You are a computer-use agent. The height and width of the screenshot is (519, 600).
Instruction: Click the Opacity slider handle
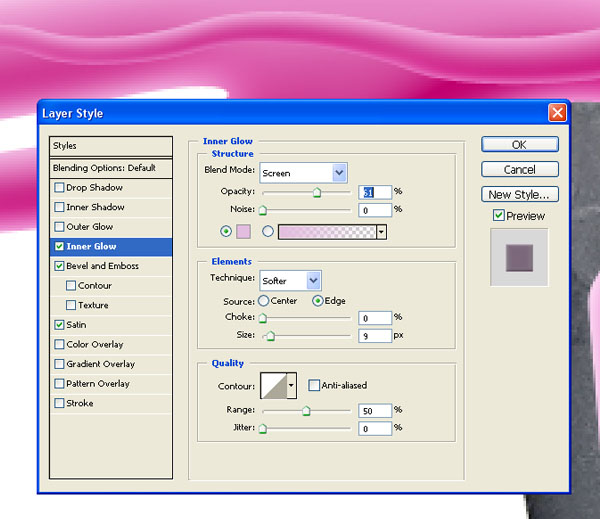(317, 193)
